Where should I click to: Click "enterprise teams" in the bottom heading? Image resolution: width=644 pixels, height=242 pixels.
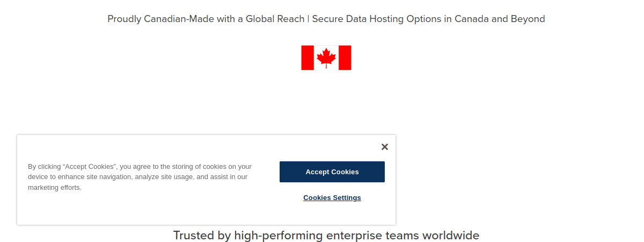pos(372,236)
